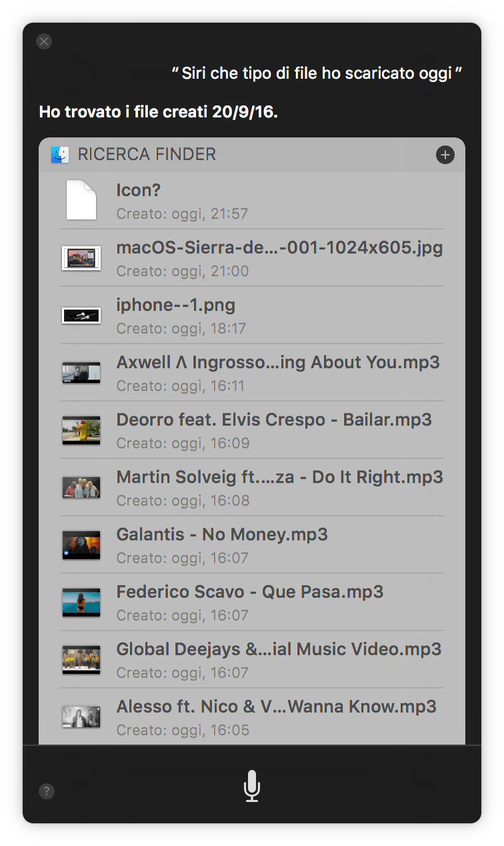Click 'Creato: oggi, 16:08' timestamp
Image resolution: width=504 pixels, height=846 pixels.
click(183, 501)
